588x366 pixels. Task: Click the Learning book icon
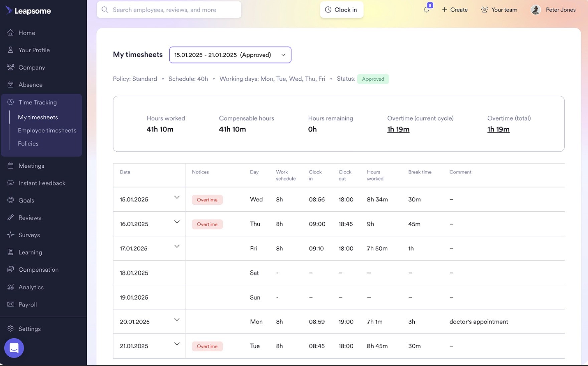pyautogui.click(x=11, y=252)
